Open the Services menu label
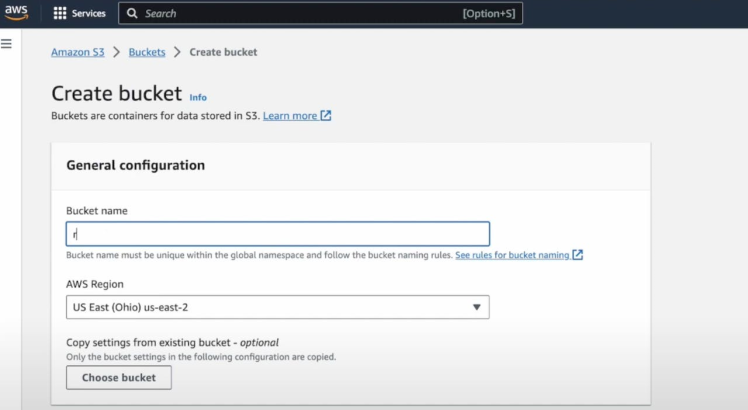 (89, 14)
